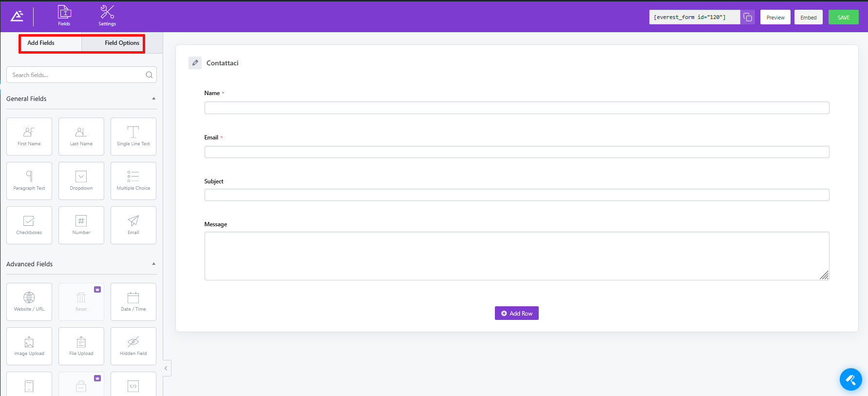Add a File Upload field
The width and height of the screenshot is (868, 396).
pyautogui.click(x=81, y=346)
